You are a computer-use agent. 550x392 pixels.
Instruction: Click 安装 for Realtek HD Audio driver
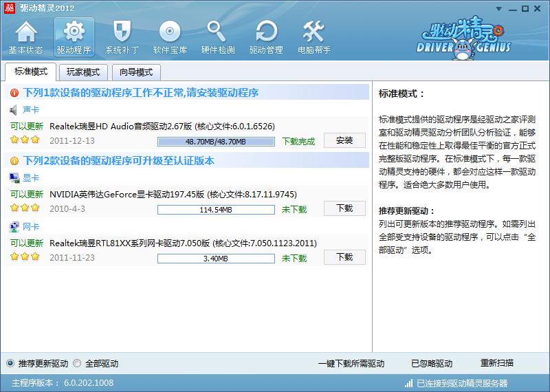pos(344,140)
